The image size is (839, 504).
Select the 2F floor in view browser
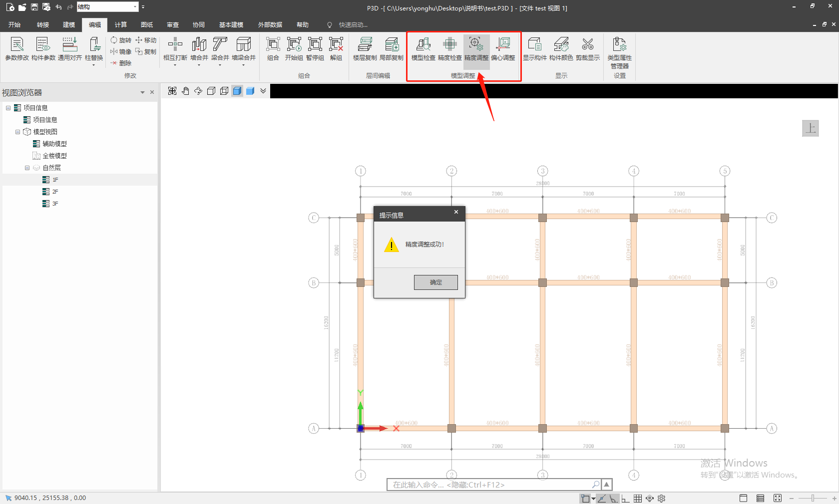click(55, 192)
